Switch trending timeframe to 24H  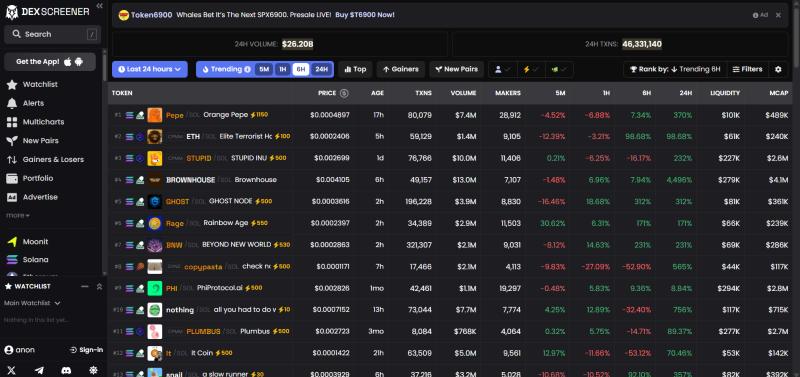pos(321,69)
